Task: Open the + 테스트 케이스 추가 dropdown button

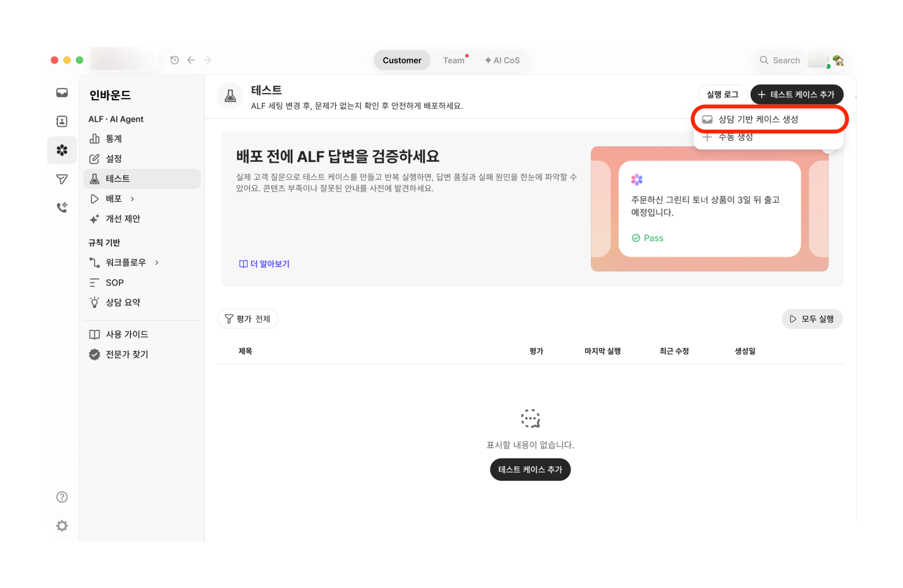Action: (796, 95)
